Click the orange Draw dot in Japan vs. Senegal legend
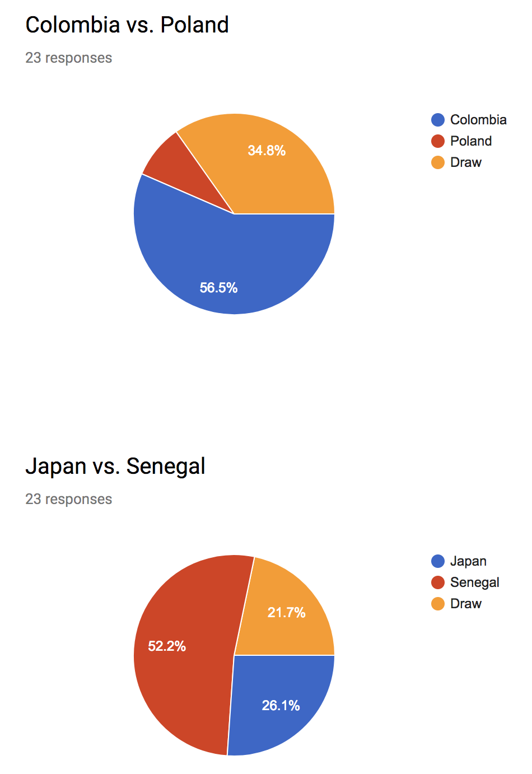 [438, 604]
